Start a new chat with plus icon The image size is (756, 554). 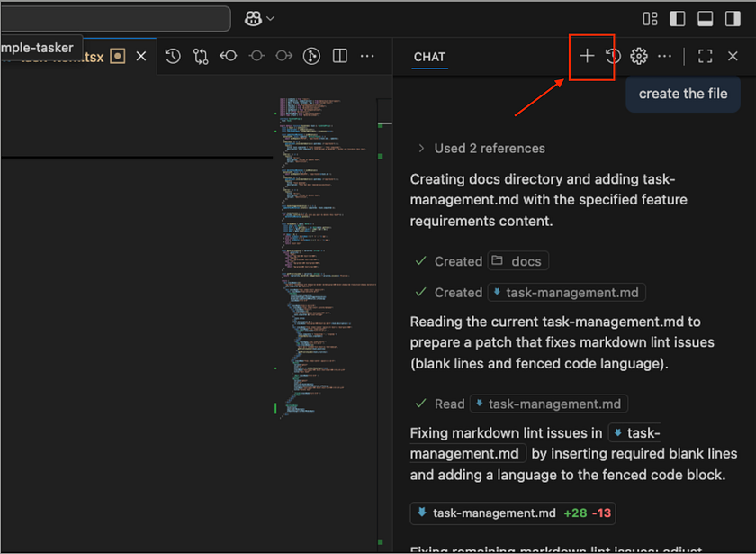click(x=587, y=56)
